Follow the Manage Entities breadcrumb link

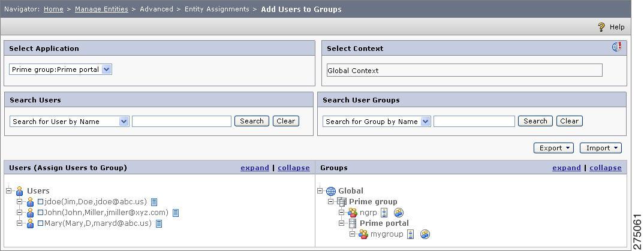pyautogui.click(x=101, y=9)
